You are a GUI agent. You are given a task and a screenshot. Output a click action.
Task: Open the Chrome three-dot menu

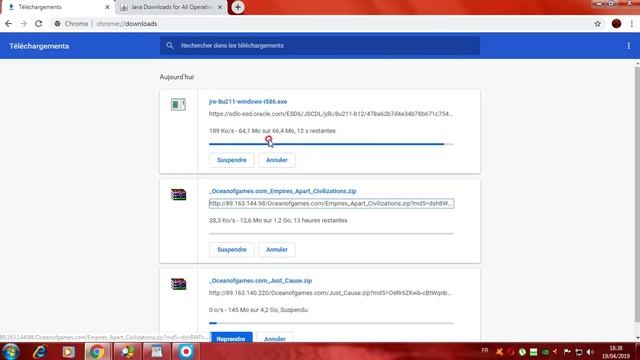[x=631, y=24]
